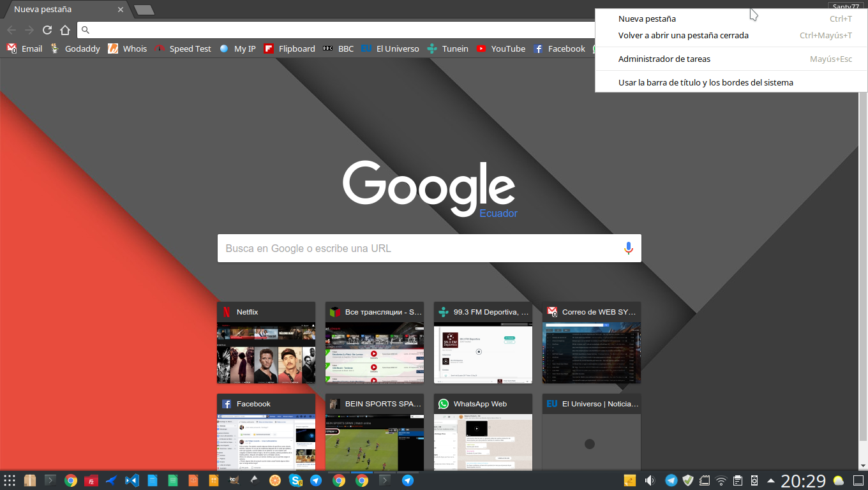Choose 'Administrador de tareas' menu entry
868x490 pixels.
point(664,59)
